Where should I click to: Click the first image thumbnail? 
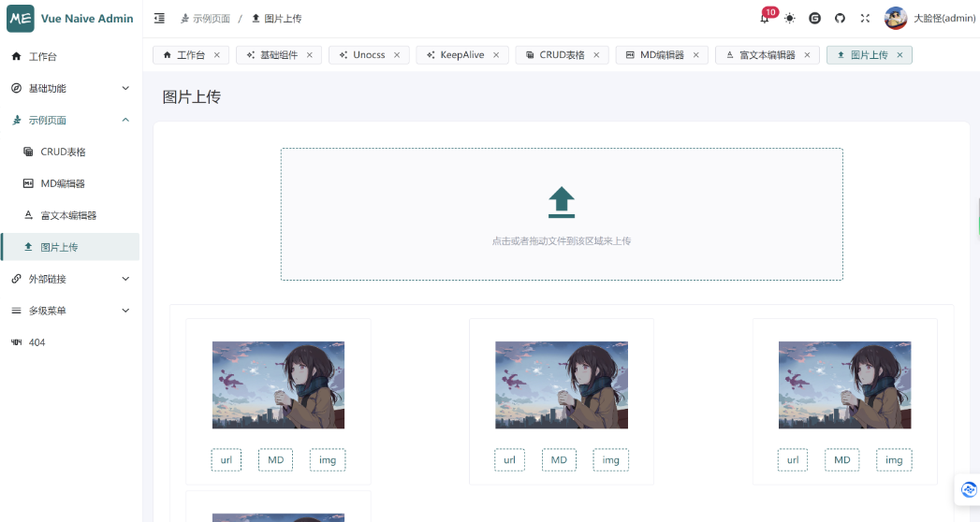click(278, 384)
